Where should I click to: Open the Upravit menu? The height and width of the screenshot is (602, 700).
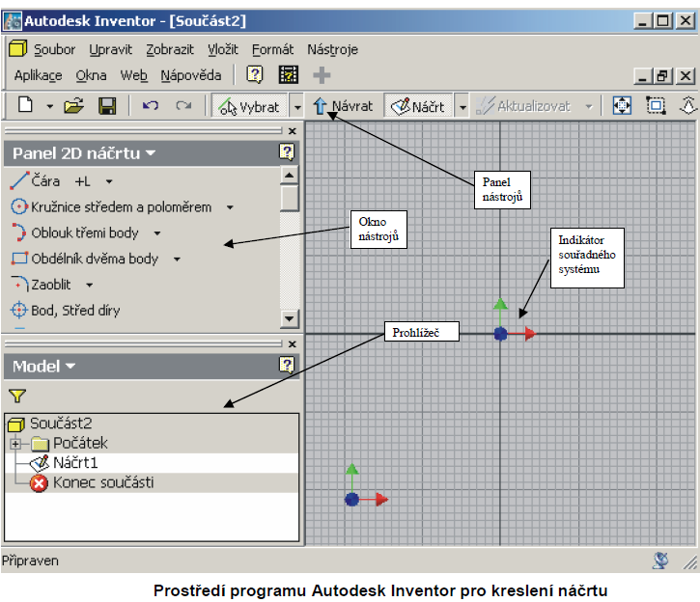click(x=111, y=49)
